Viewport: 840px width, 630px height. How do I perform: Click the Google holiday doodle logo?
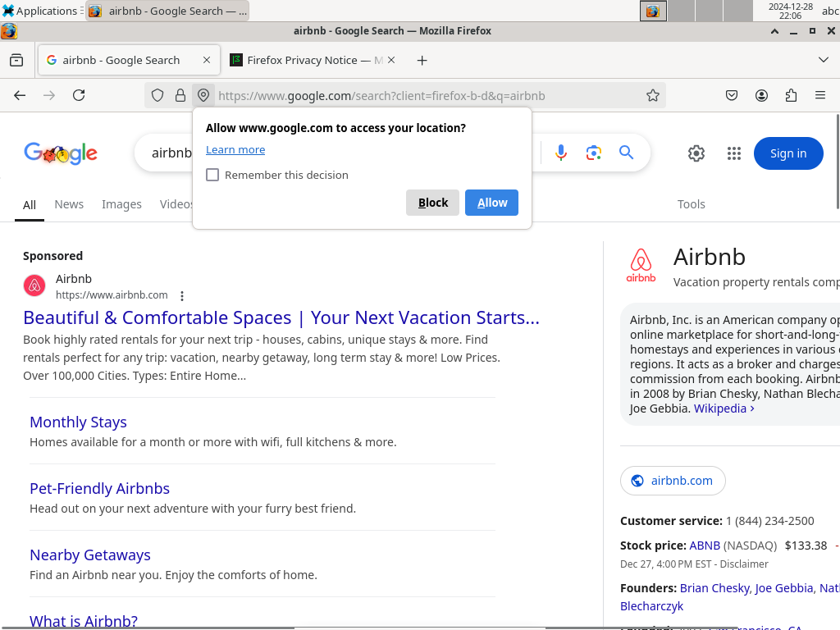[x=61, y=153]
